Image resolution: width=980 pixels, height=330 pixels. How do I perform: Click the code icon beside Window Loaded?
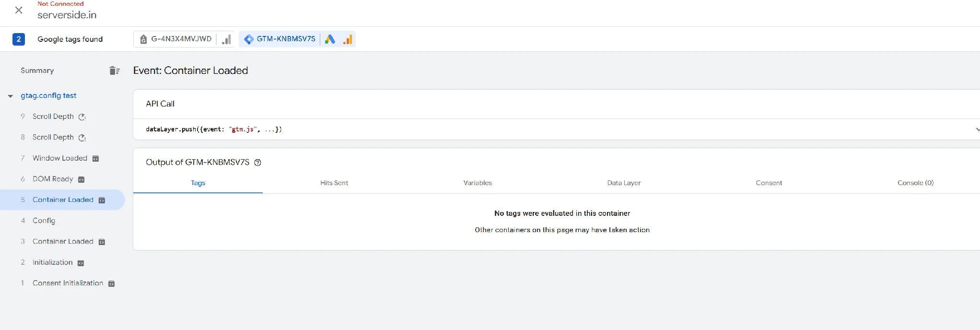pyautogui.click(x=95, y=159)
